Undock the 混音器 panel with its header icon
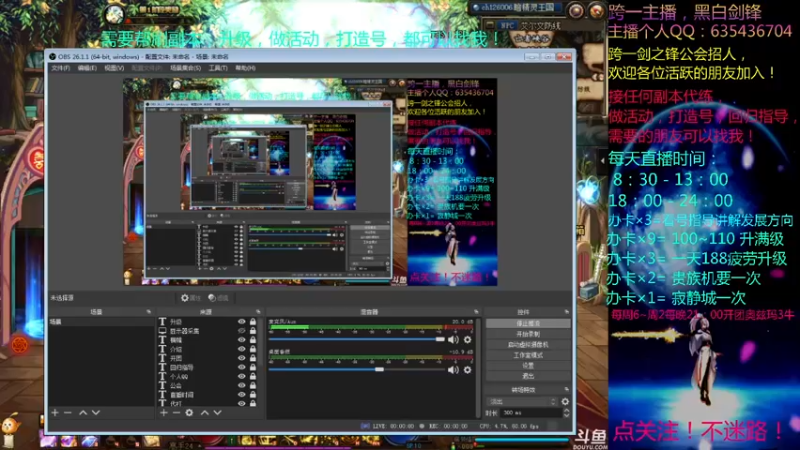The image size is (800, 450). click(x=476, y=312)
